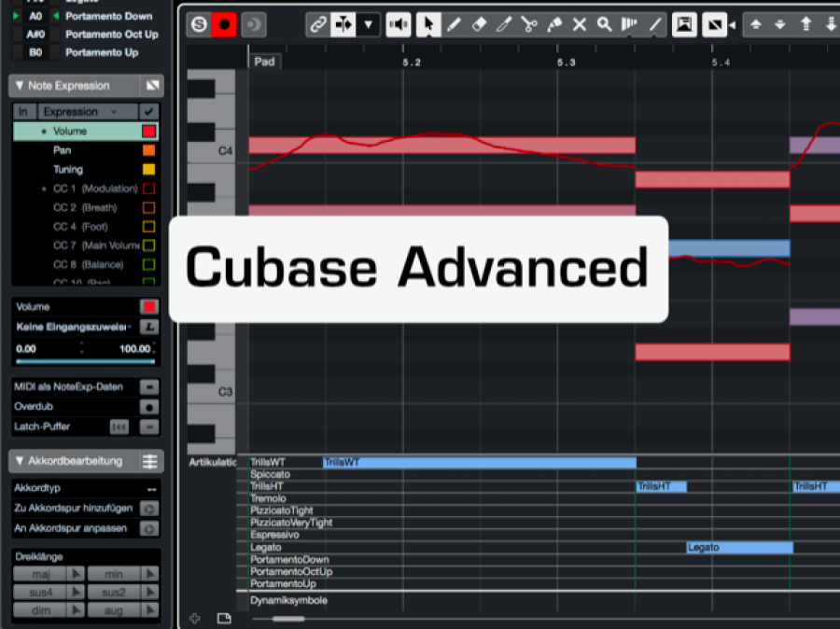Select the Zoom magnifier tool
The width and height of the screenshot is (840, 629).
coord(605,24)
